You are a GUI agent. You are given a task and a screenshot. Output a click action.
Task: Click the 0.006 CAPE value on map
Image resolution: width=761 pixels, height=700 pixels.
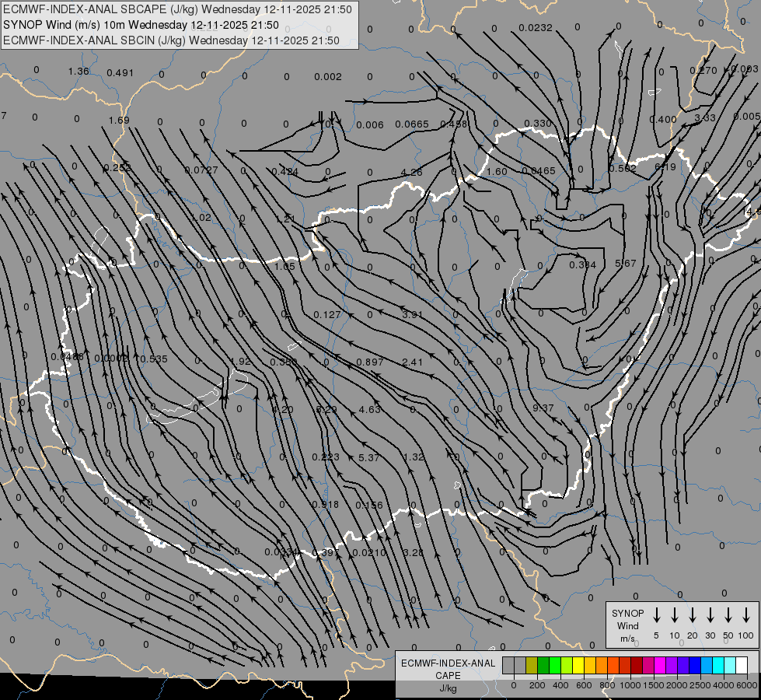click(x=370, y=125)
